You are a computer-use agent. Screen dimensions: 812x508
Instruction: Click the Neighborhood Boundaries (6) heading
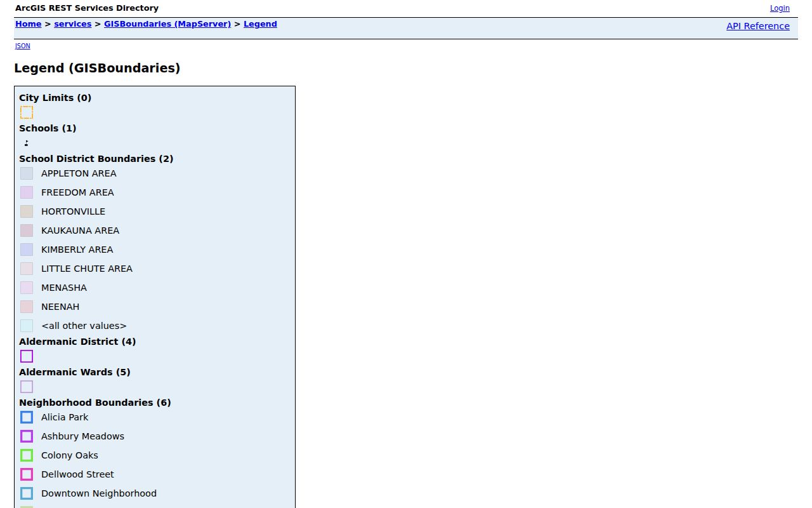point(95,403)
